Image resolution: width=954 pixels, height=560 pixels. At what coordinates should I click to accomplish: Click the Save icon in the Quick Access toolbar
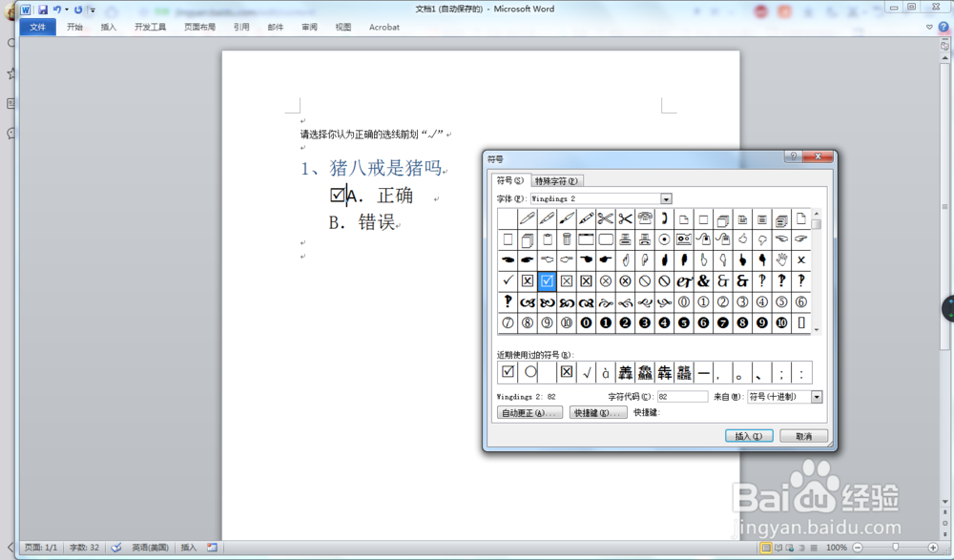(x=44, y=8)
